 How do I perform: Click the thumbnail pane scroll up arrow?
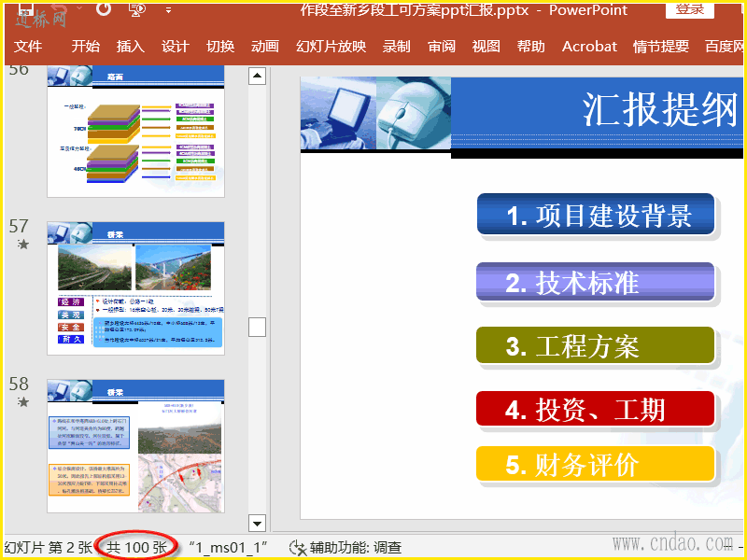tap(258, 76)
